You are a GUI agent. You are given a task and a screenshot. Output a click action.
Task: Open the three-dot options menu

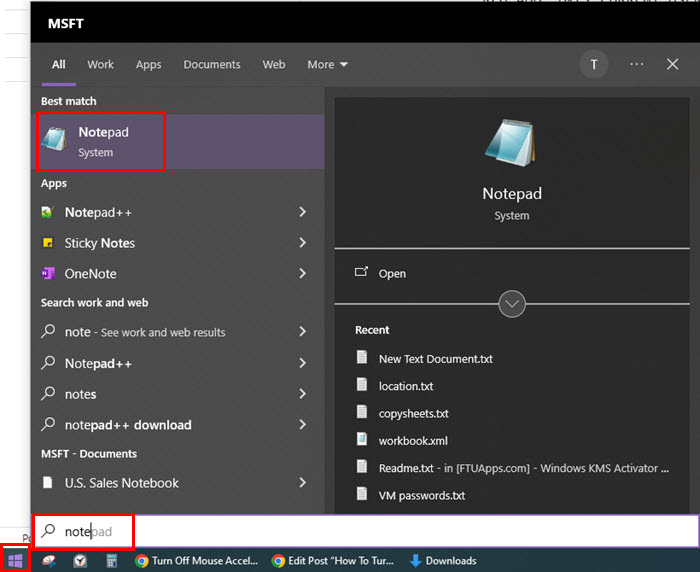tap(637, 64)
